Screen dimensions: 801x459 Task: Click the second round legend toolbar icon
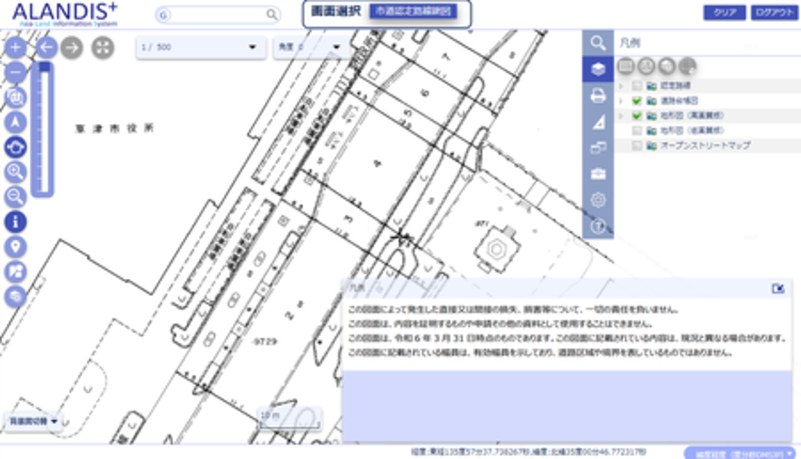[647, 66]
